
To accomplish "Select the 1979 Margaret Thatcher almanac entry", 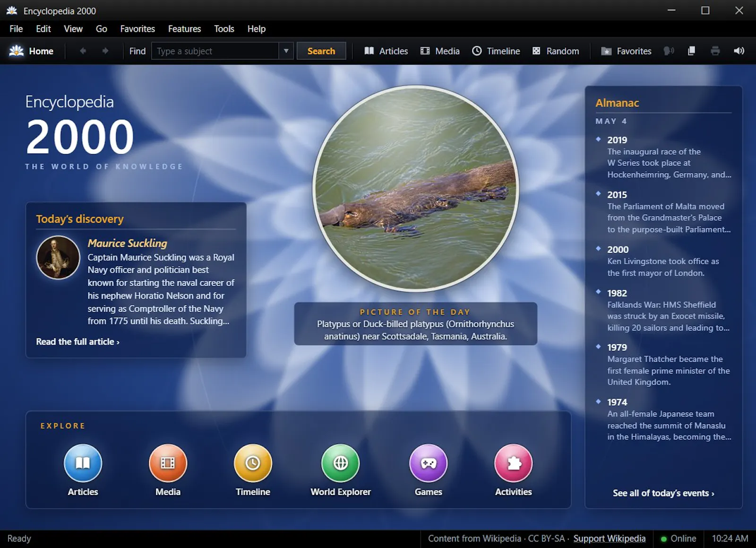I will tap(664, 365).
